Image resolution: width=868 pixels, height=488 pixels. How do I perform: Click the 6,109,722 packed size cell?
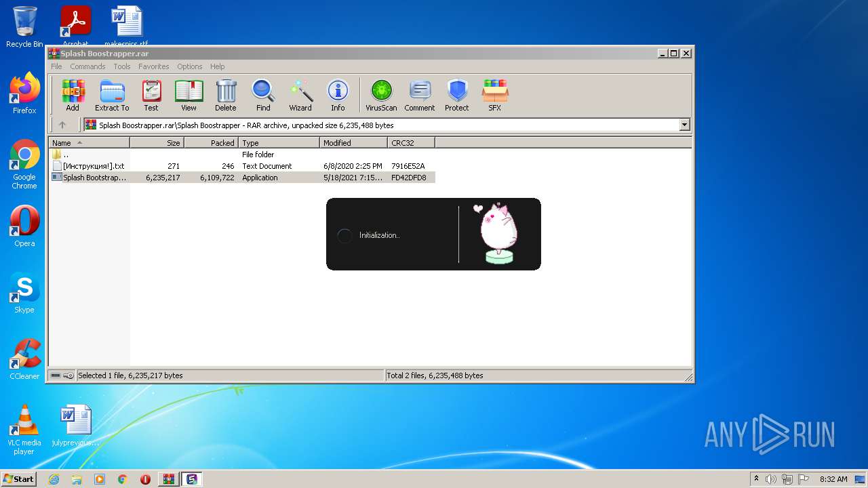pos(217,178)
